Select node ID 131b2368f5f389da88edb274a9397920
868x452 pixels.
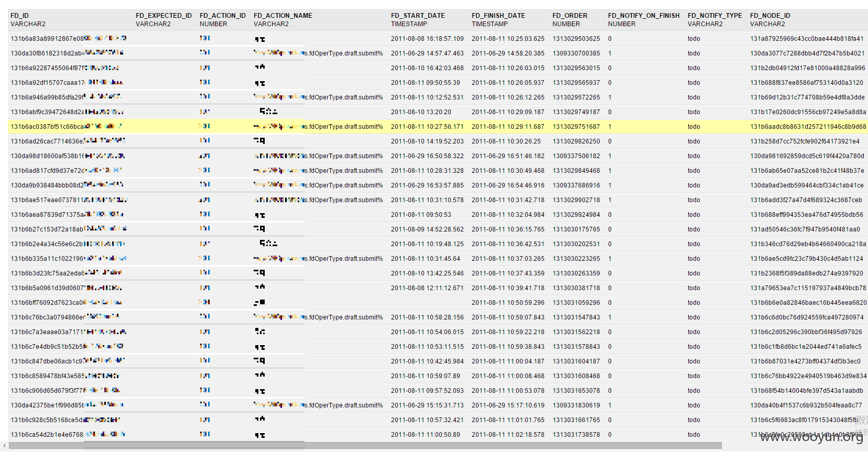coord(806,273)
